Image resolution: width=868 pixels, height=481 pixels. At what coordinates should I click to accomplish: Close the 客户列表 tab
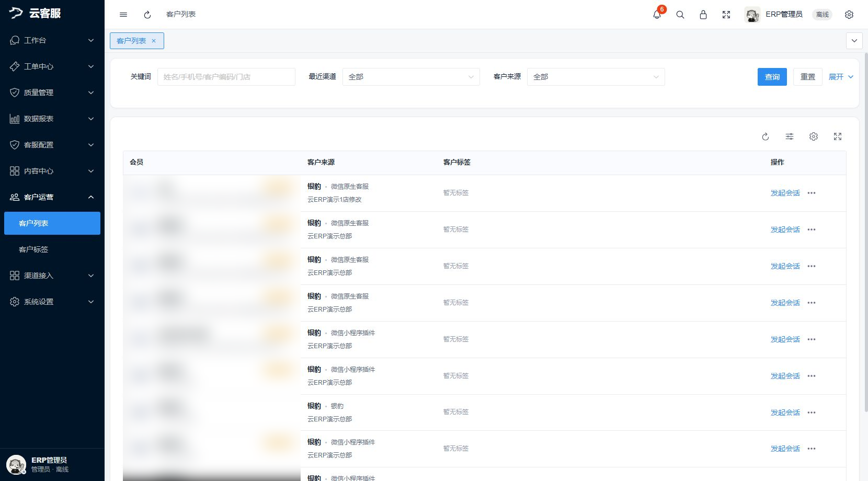tap(154, 41)
